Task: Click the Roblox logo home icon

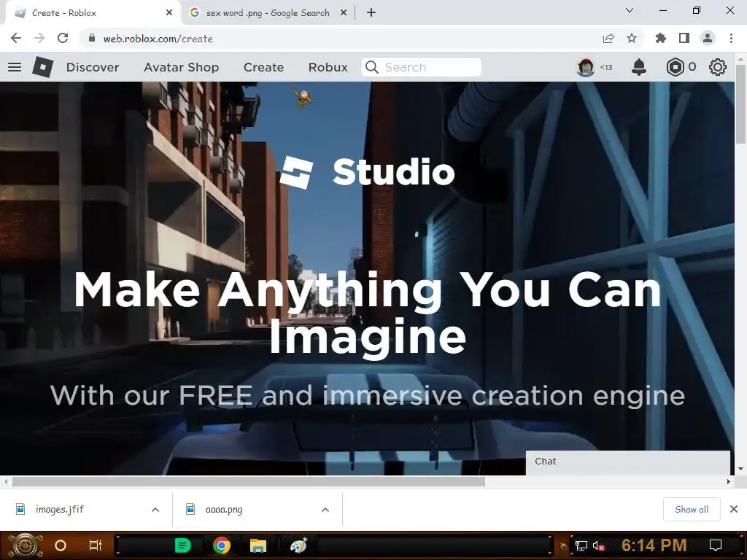Action: [x=43, y=67]
